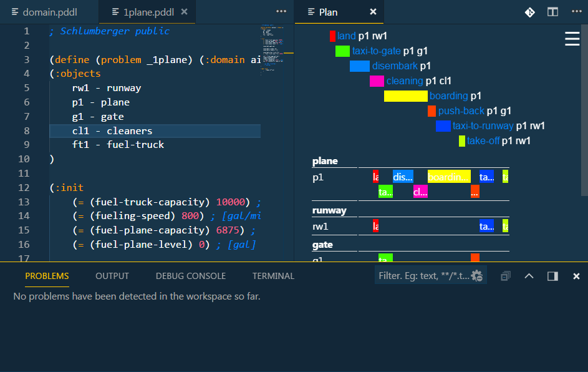Close the bottom panel

tap(576, 277)
